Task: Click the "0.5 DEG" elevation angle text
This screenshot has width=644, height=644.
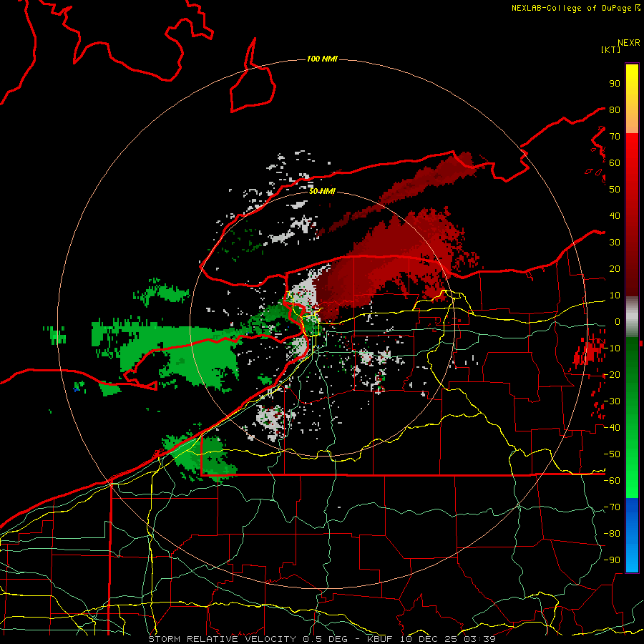Action: click(x=325, y=639)
